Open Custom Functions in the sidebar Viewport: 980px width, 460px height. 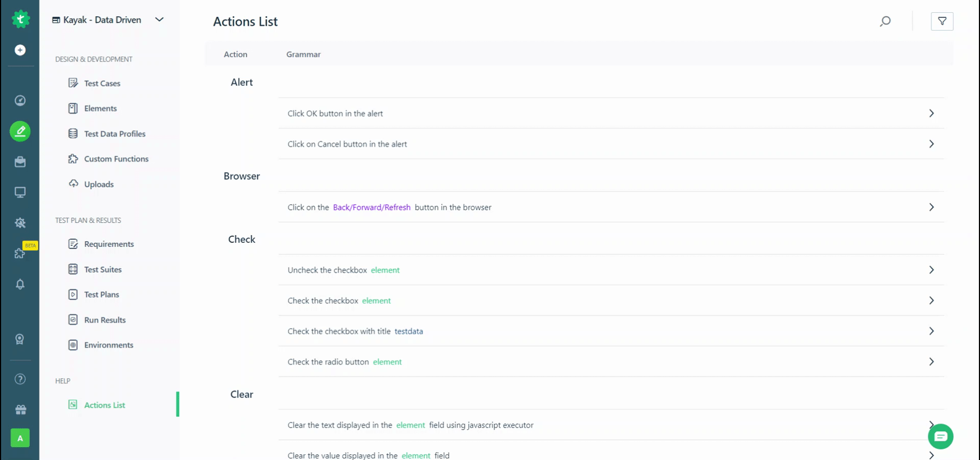click(116, 159)
